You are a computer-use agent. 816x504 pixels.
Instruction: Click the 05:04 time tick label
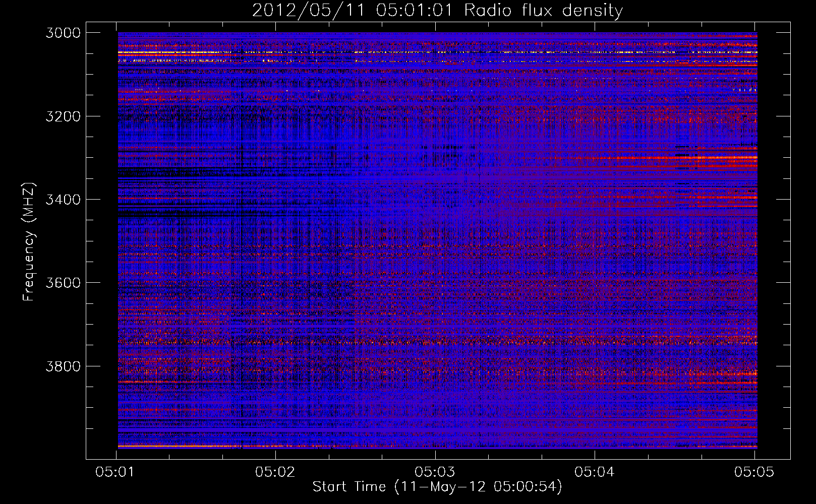(595, 472)
